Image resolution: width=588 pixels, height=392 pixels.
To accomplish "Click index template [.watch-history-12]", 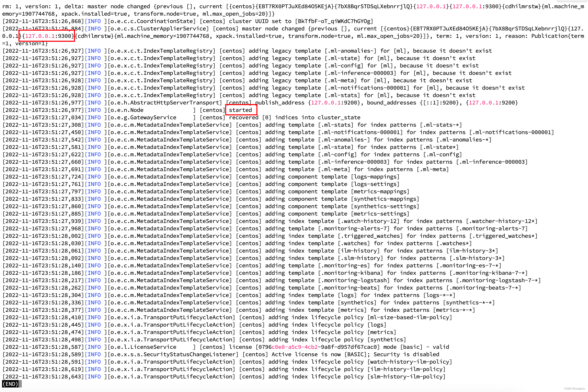I will [369, 221].
